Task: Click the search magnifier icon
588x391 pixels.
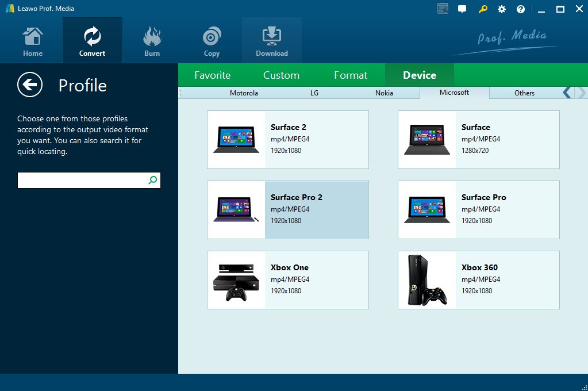Action: (153, 180)
